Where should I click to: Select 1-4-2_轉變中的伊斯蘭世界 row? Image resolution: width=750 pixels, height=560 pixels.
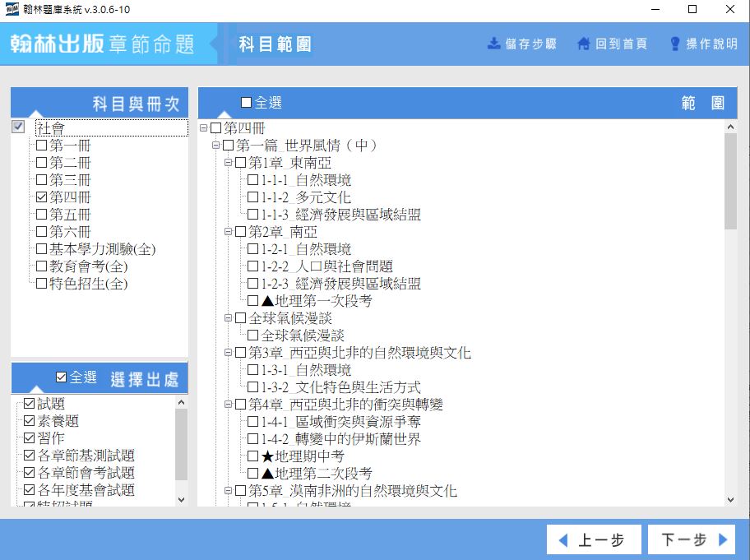point(340,438)
